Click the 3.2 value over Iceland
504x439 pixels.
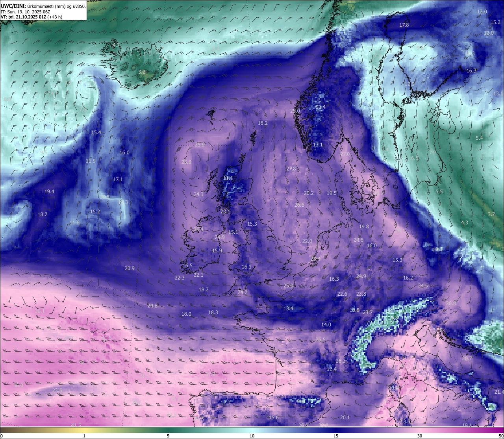142,72
